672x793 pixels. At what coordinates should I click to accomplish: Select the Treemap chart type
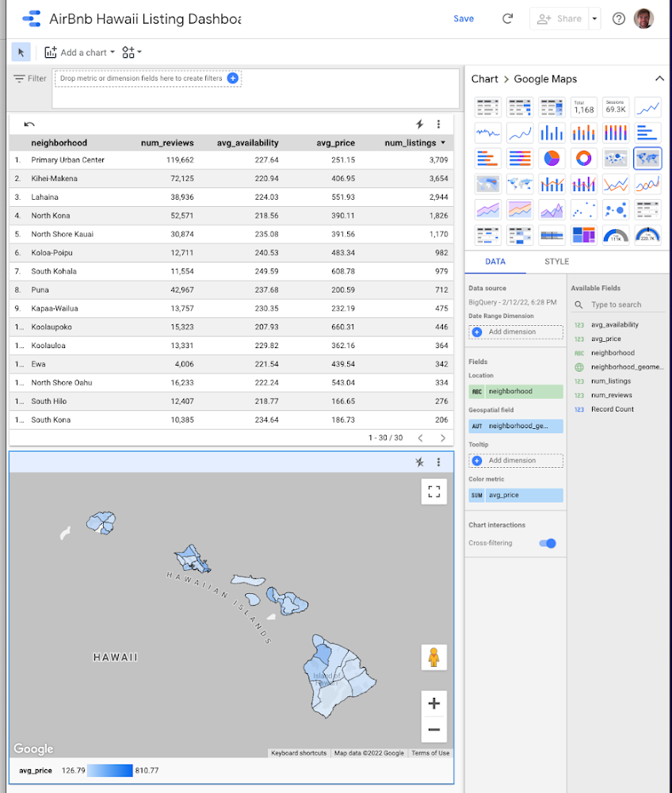583,236
